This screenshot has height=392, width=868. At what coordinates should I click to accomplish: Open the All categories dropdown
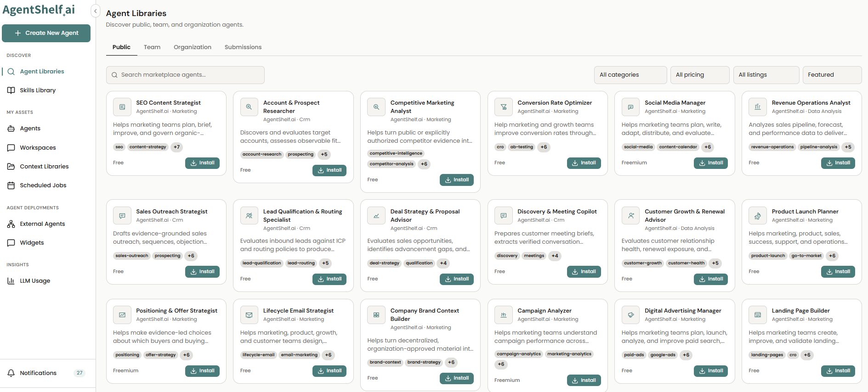[x=630, y=75]
